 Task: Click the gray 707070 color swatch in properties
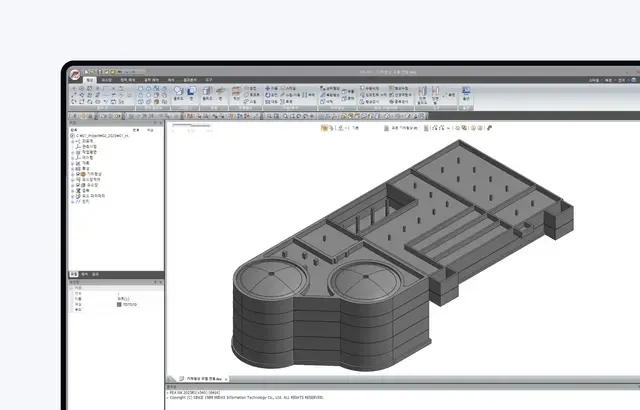click(x=119, y=304)
